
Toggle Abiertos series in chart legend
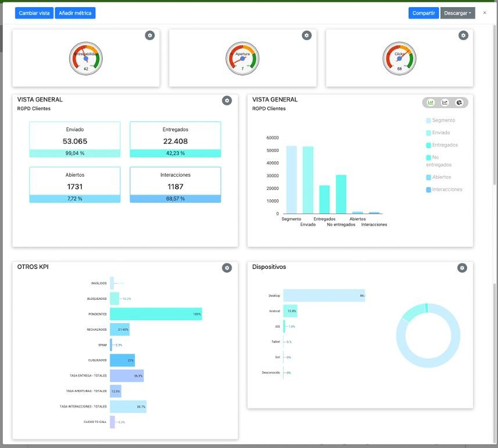coord(438,177)
